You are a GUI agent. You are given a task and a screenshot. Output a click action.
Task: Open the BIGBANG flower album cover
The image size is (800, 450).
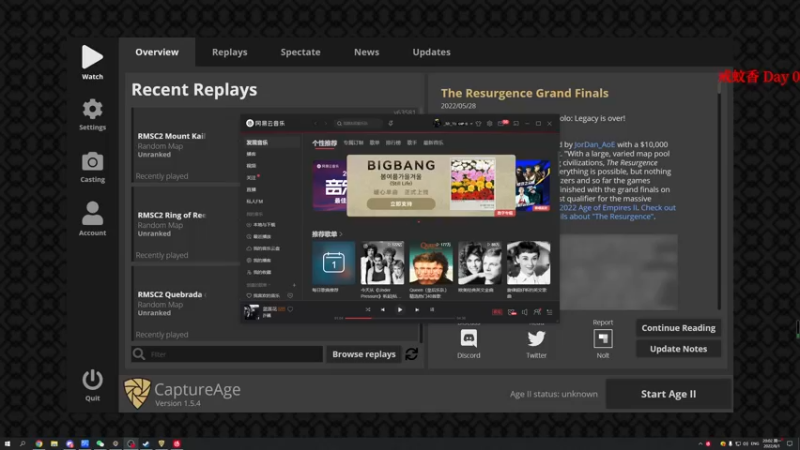[x=472, y=184]
